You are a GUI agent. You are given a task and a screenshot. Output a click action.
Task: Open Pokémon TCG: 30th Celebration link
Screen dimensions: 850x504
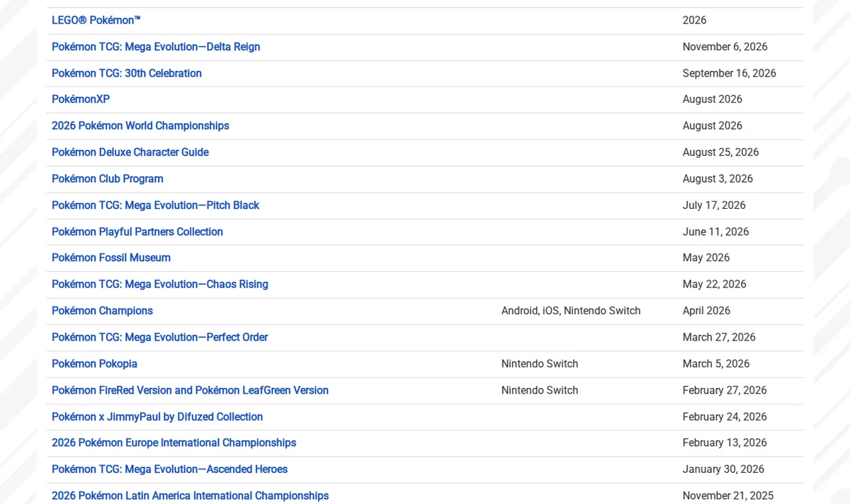(127, 73)
